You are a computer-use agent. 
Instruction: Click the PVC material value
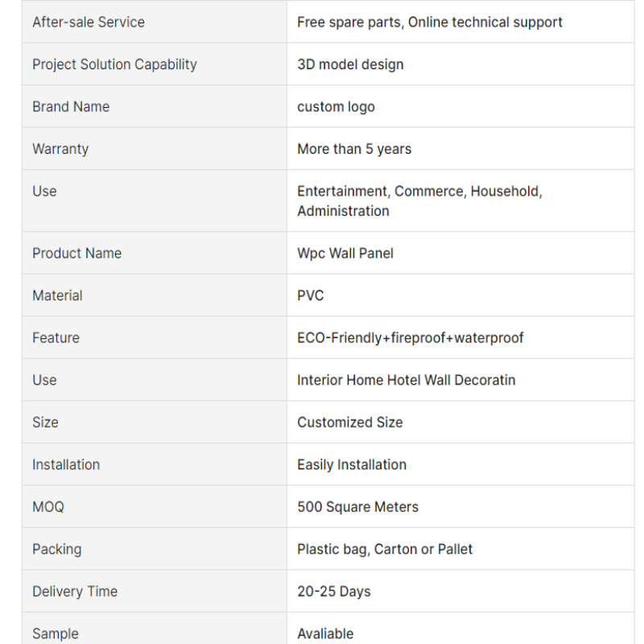coord(311,295)
